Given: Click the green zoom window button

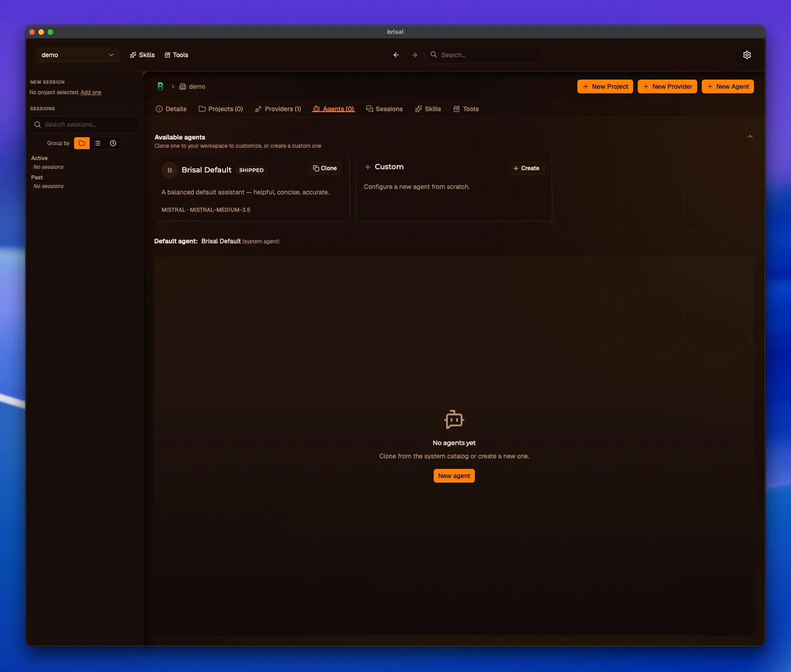Looking at the screenshot, I should 50,32.
